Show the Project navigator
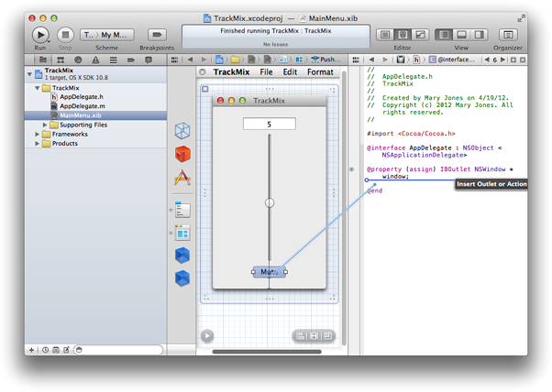This screenshot has width=552, height=392. [x=43, y=60]
